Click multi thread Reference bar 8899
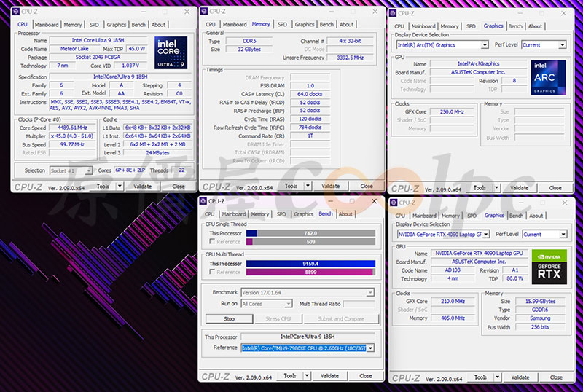This screenshot has height=392, width=583. [x=310, y=272]
